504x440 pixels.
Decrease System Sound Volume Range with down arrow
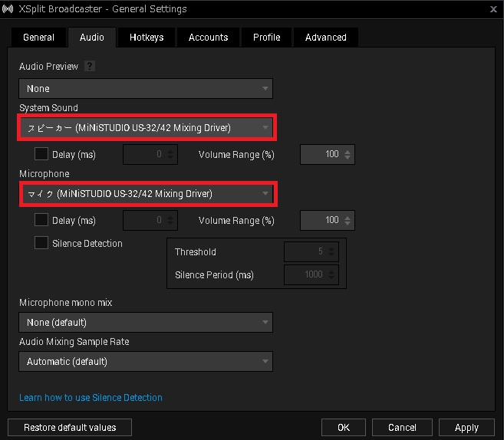coord(348,157)
